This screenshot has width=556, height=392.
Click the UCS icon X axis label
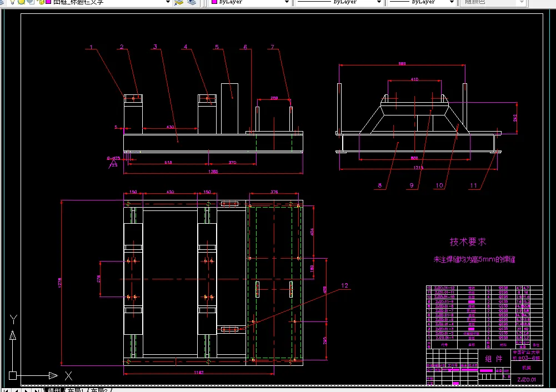[x=68, y=376]
